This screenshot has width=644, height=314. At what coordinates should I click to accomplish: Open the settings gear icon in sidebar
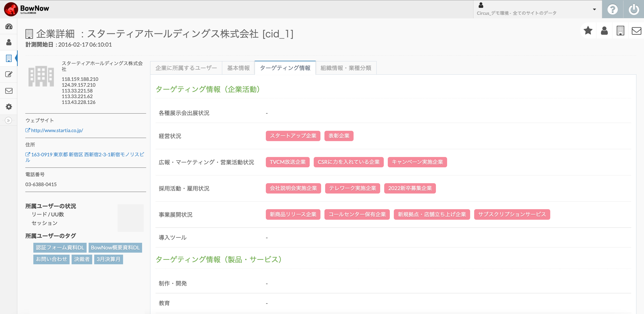click(x=9, y=107)
